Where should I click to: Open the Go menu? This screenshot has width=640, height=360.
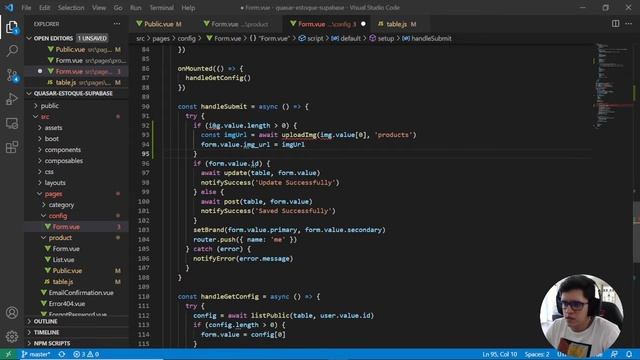pyautogui.click(x=118, y=8)
